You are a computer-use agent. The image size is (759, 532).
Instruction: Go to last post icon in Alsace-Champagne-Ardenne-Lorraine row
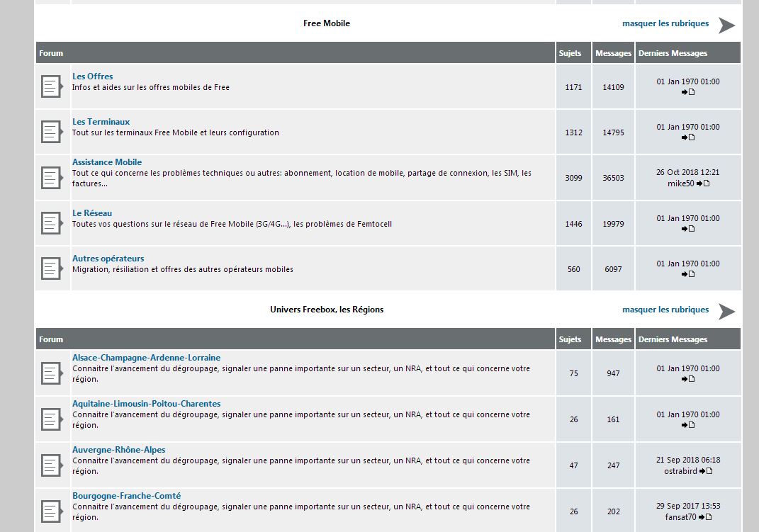(x=688, y=379)
